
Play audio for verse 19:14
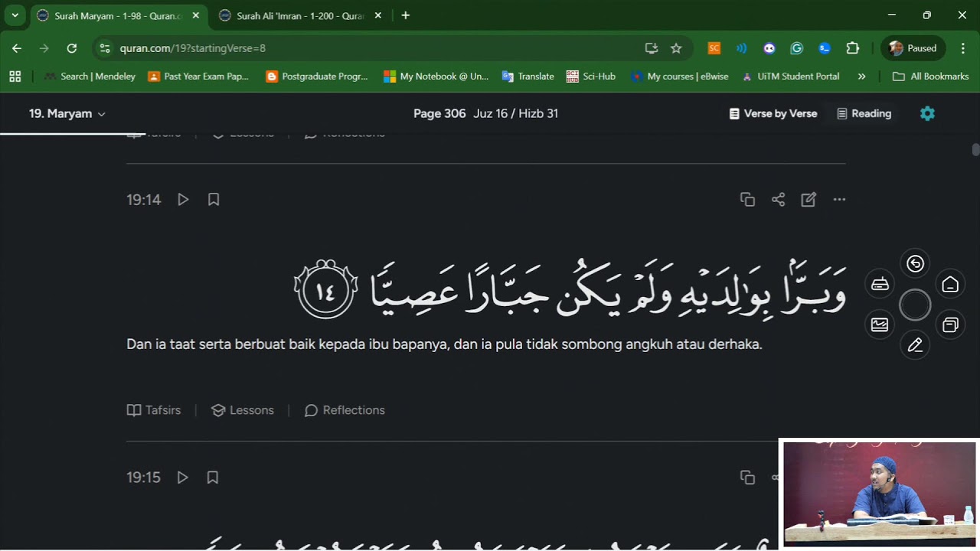coord(183,200)
